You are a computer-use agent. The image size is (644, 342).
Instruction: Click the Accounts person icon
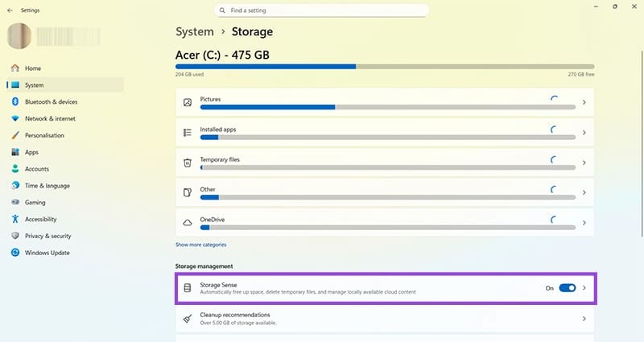(15, 169)
